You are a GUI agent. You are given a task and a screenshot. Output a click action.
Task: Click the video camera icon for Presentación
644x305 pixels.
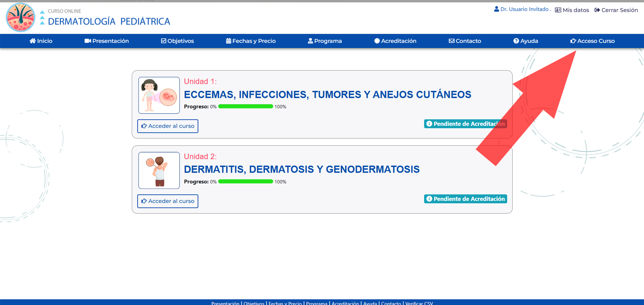pos(87,41)
